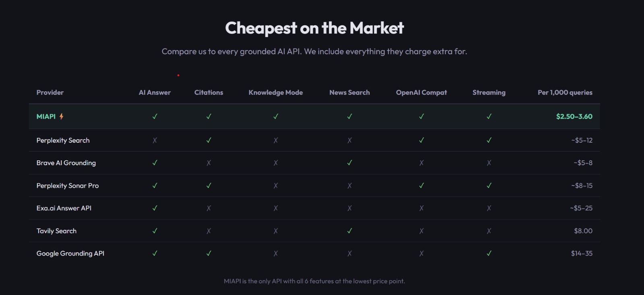Select the MIAPI provider name
This screenshot has height=295, width=644.
coord(46,117)
